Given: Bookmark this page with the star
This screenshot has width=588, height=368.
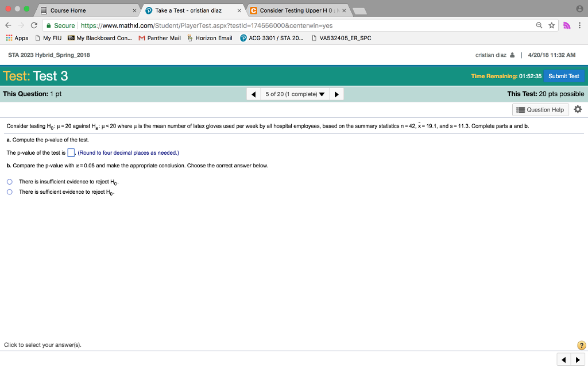Looking at the screenshot, I should click(552, 25).
